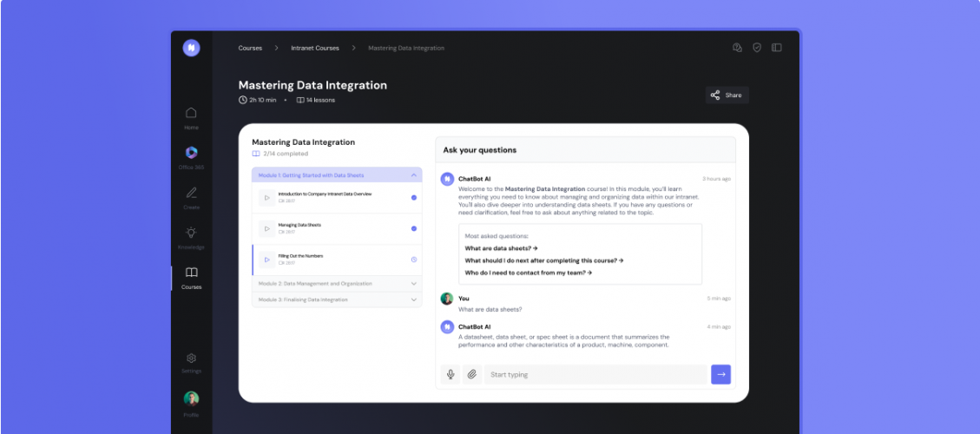Click the You user avatar in chat

click(448, 299)
